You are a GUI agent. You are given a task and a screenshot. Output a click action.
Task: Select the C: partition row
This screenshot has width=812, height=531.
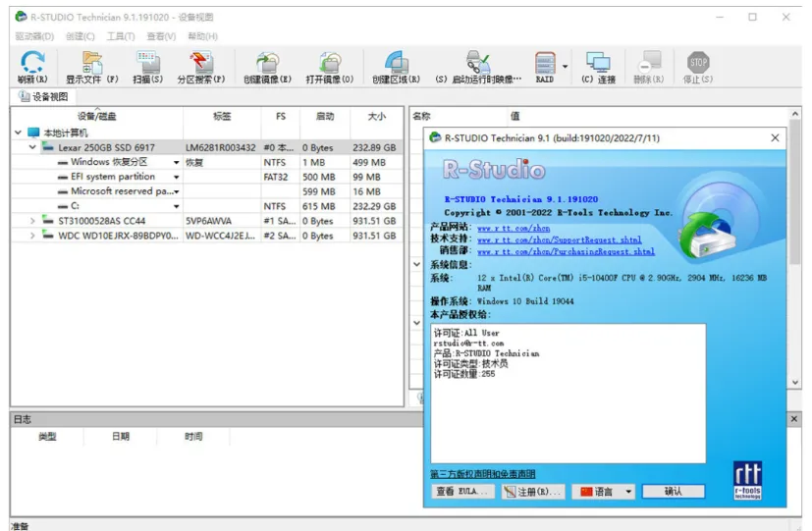tap(207, 206)
